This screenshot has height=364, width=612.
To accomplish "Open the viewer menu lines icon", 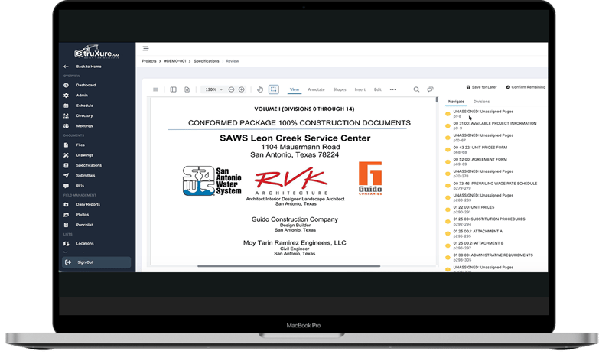I will [x=155, y=89].
